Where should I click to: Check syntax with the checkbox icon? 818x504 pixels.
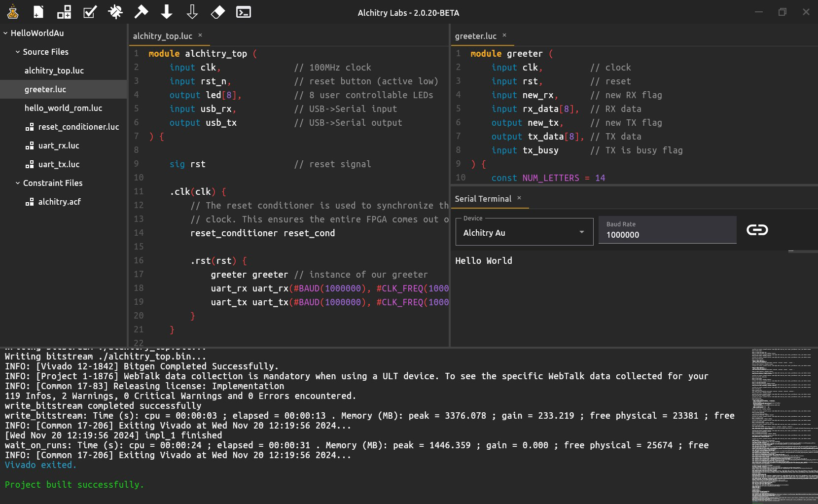tap(90, 12)
